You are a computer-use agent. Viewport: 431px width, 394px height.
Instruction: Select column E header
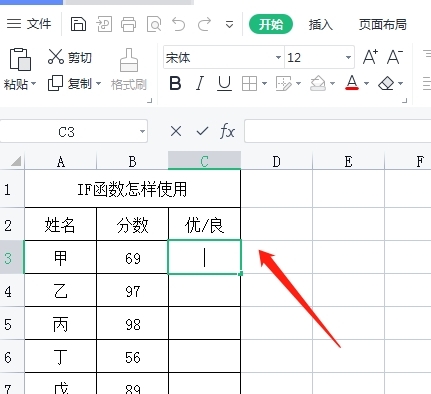point(348,161)
